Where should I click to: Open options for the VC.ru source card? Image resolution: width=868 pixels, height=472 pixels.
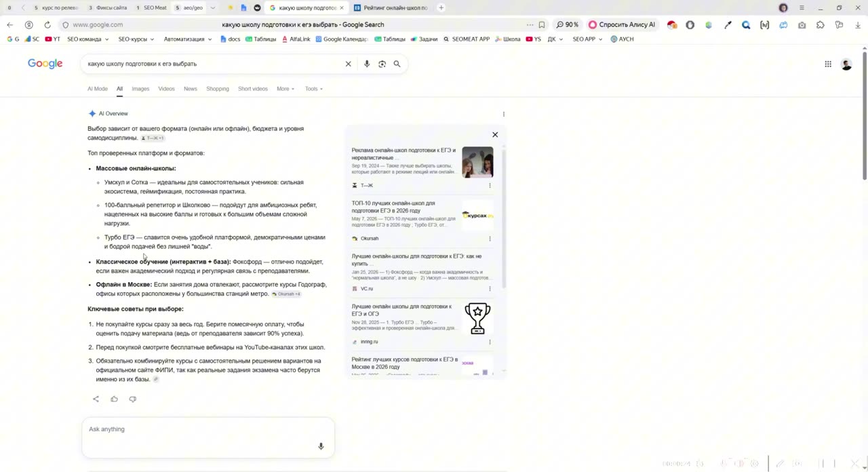coord(490,288)
